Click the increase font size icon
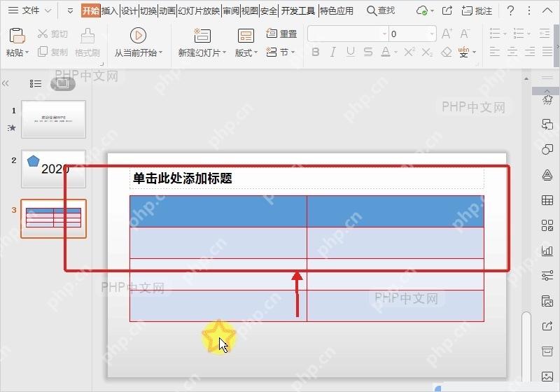The image size is (560, 392). [x=447, y=34]
